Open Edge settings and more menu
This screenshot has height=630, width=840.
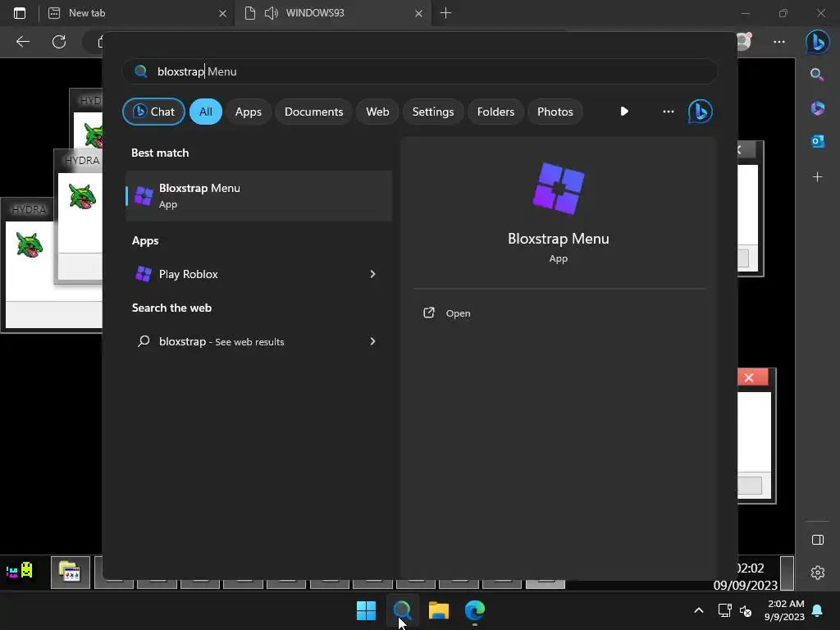779,42
